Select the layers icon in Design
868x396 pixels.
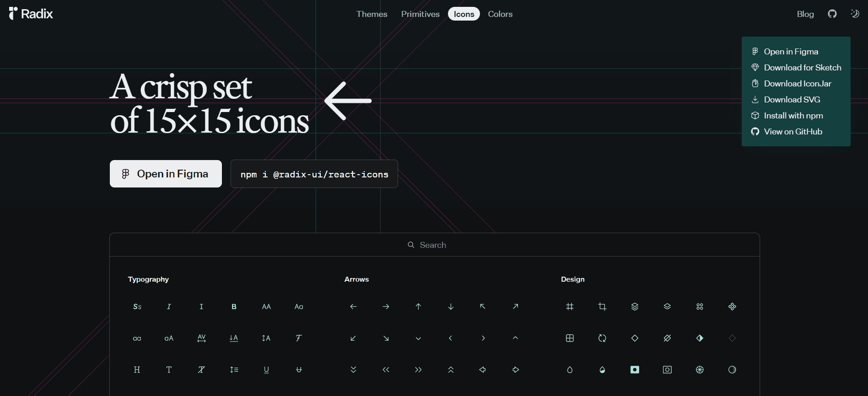click(x=635, y=306)
